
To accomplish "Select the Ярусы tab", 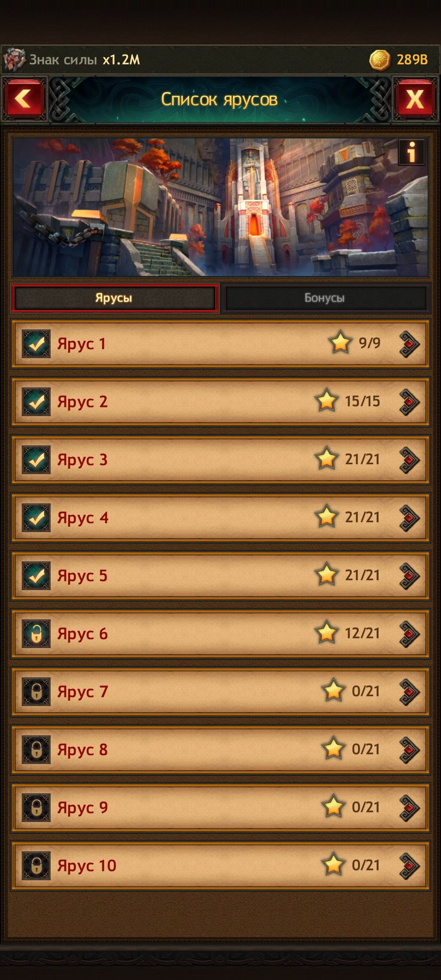I will click(114, 298).
